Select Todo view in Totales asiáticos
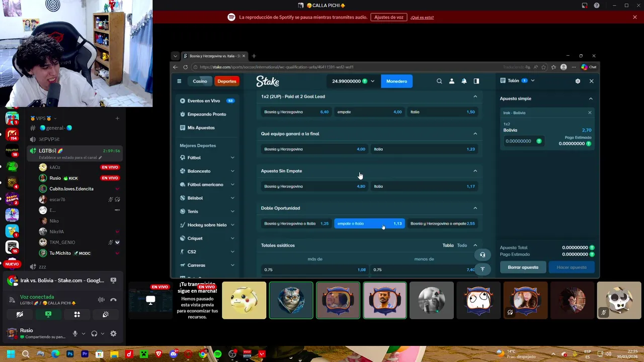Screen dimensions: 644x362 pos(462,245)
